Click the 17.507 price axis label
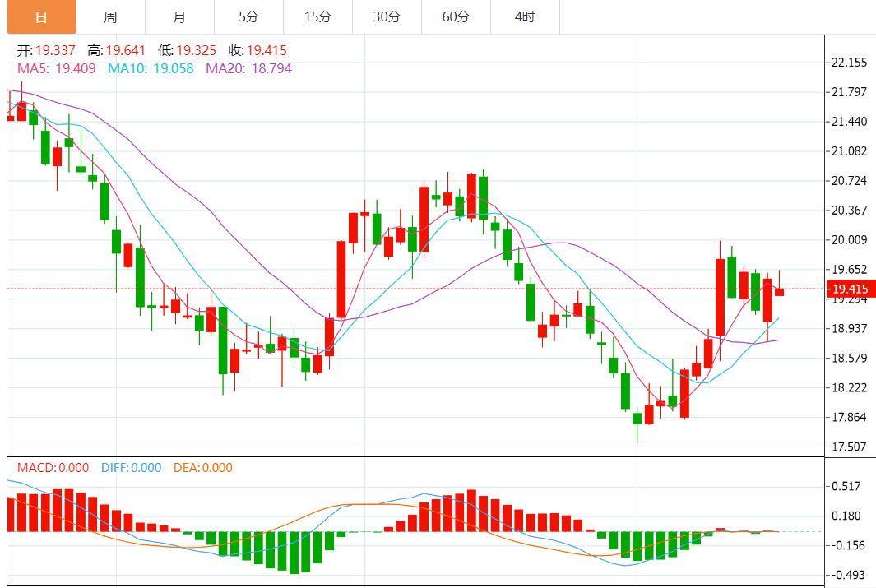The image size is (876, 588). pyautogui.click(x=849, y=447)
